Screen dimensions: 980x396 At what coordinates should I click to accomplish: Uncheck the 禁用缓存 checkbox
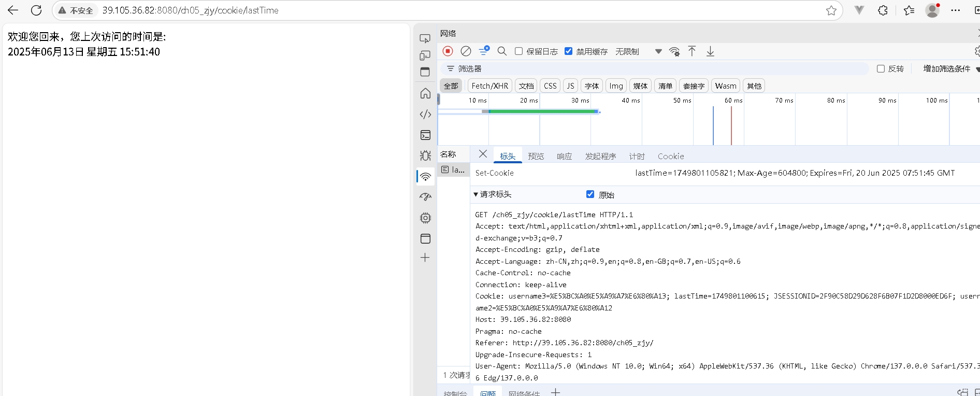click(x=569, y=51)
